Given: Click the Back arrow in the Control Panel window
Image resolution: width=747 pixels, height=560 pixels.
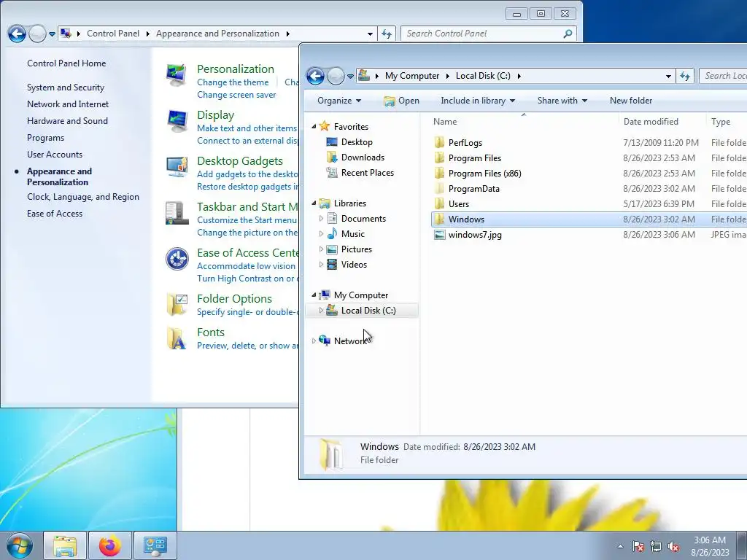Looking at the screenshot, I should (18, 34).
